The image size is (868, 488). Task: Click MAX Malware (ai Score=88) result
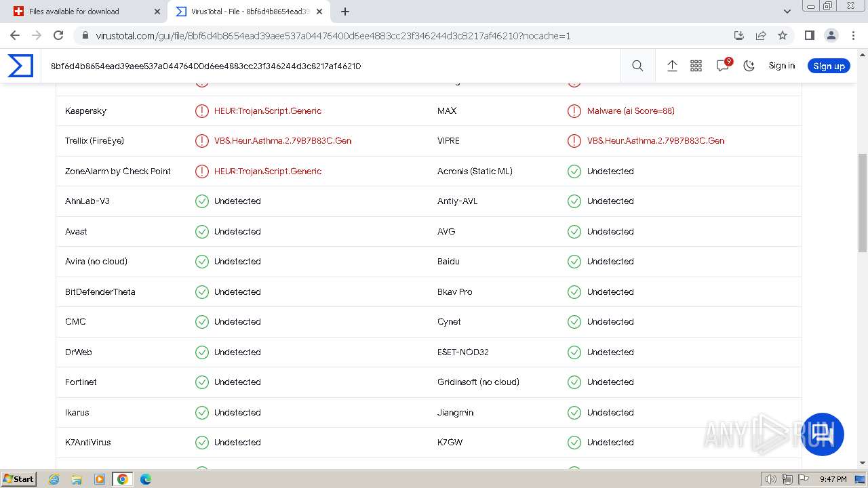(x=631, y=111)
